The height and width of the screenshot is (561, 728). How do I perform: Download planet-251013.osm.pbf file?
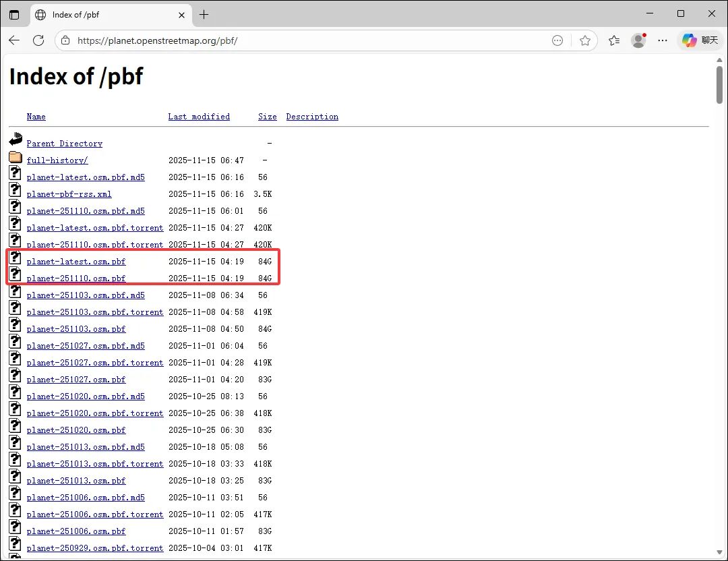click(76, 481)
